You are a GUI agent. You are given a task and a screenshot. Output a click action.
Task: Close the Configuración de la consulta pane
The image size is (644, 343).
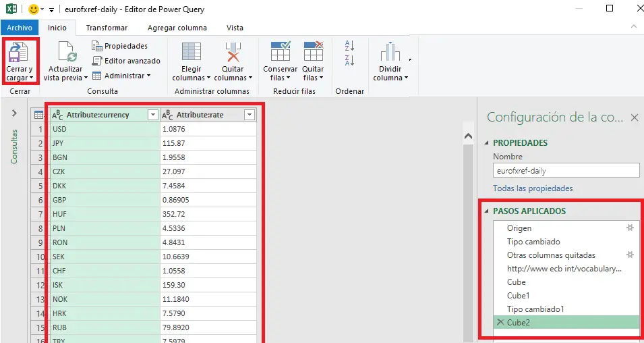point(634,117)
